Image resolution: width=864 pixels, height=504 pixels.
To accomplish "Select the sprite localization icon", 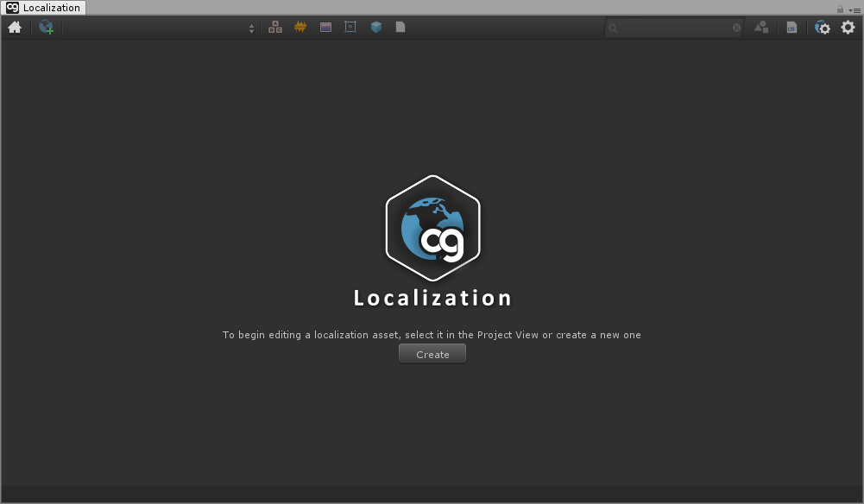I will tap(350, 27).
